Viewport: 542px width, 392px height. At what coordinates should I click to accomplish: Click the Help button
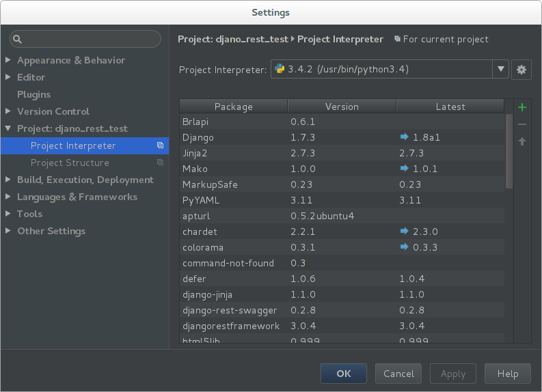(x=507, y=374)
